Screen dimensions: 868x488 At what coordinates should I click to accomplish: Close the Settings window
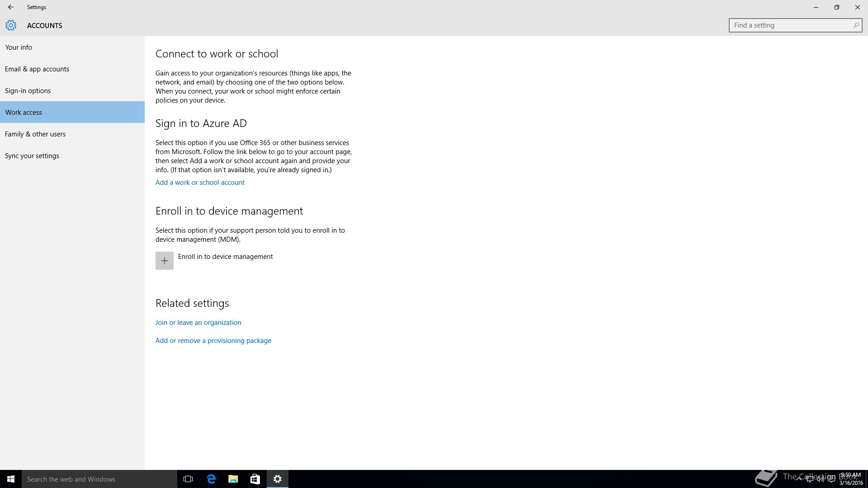click(858, 7)
